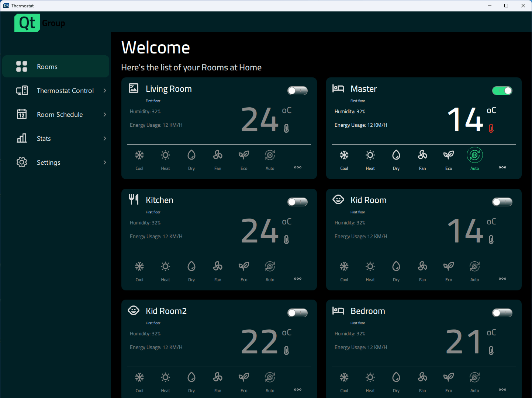Turn on Fan mode in Master room
This screenshot has height=398, width=532.
[x=422, y=158]
